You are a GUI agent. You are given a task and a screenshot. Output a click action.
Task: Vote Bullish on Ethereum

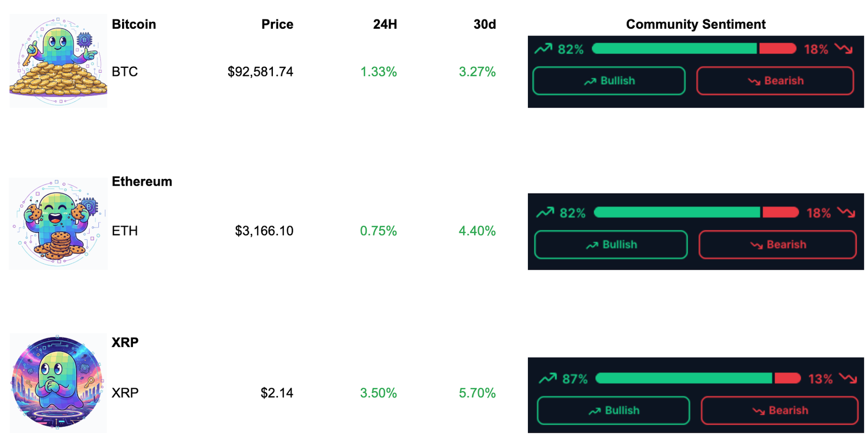pos(611,245)
